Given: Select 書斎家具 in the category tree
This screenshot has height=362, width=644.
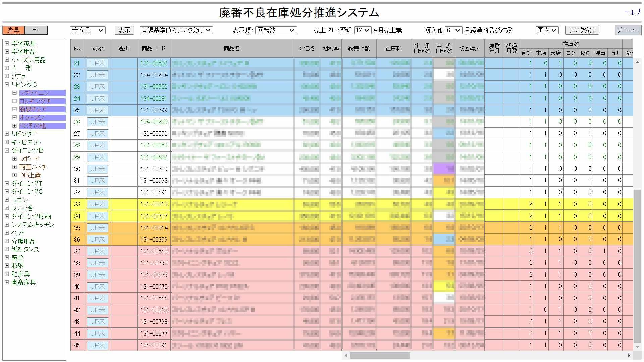Looking at the screenshot, I should pyautogui.click(x=23, y=282).
